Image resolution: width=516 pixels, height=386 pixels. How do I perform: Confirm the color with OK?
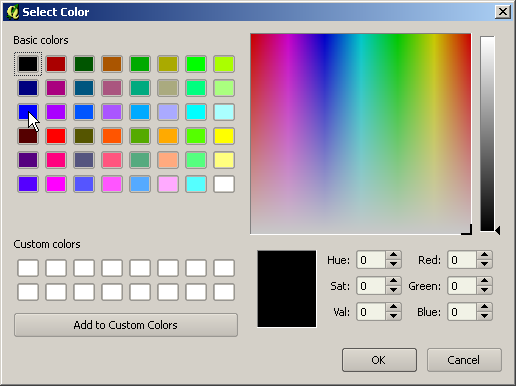click(379, 360)
